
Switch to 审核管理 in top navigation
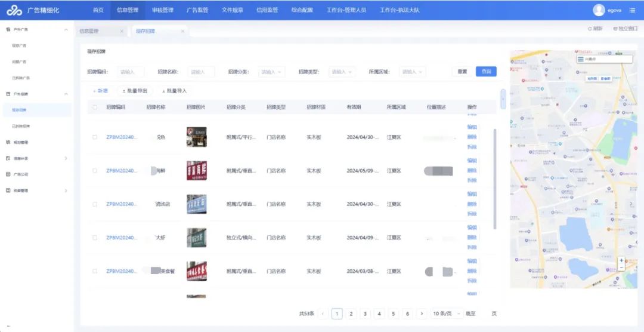pos(162,10)
